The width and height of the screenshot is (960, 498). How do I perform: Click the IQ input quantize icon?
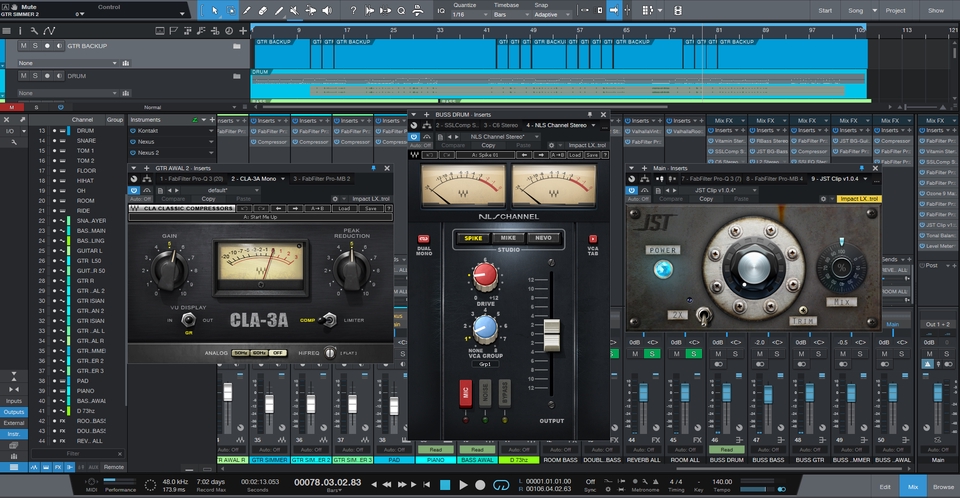[441, 10]
